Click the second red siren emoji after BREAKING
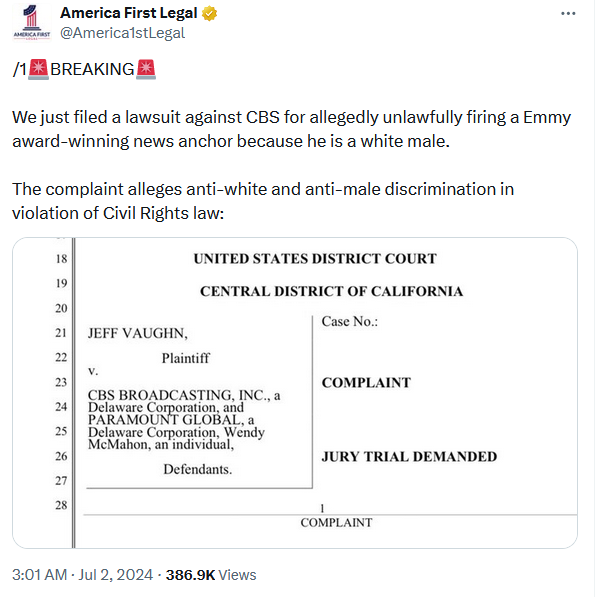 (x=146, y=69)
